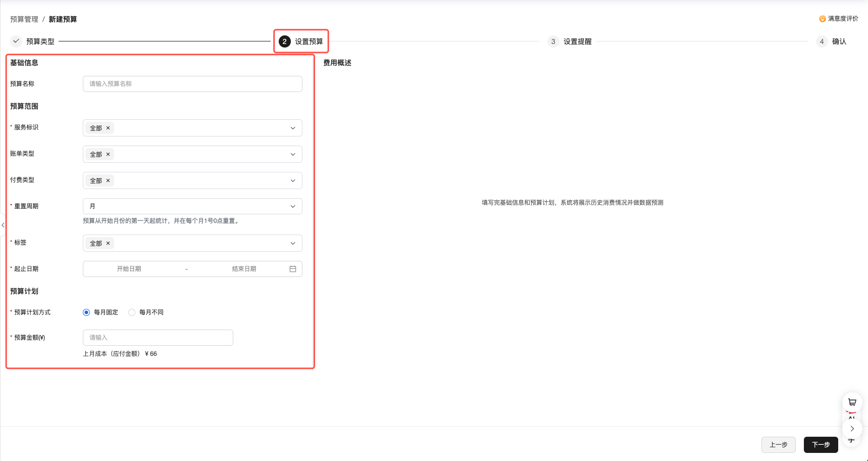Click the step 4 number circle
This screenshot has width=868, height=461.
point(822,41)
